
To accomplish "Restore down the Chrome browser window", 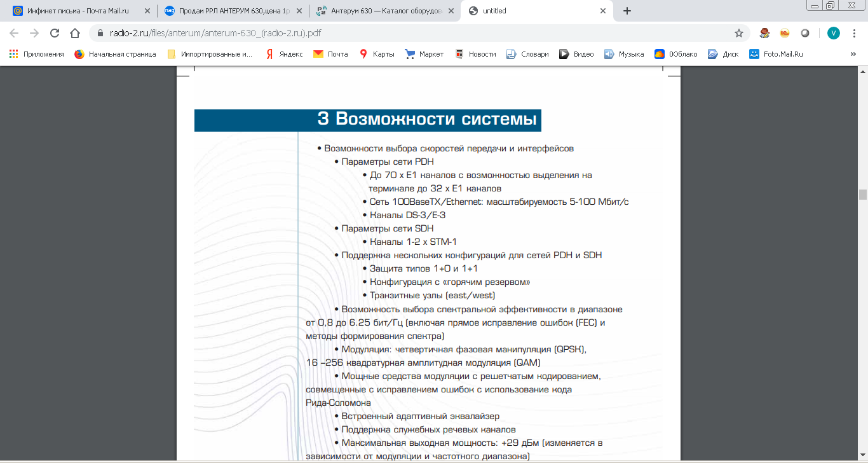I will (830, 4).
